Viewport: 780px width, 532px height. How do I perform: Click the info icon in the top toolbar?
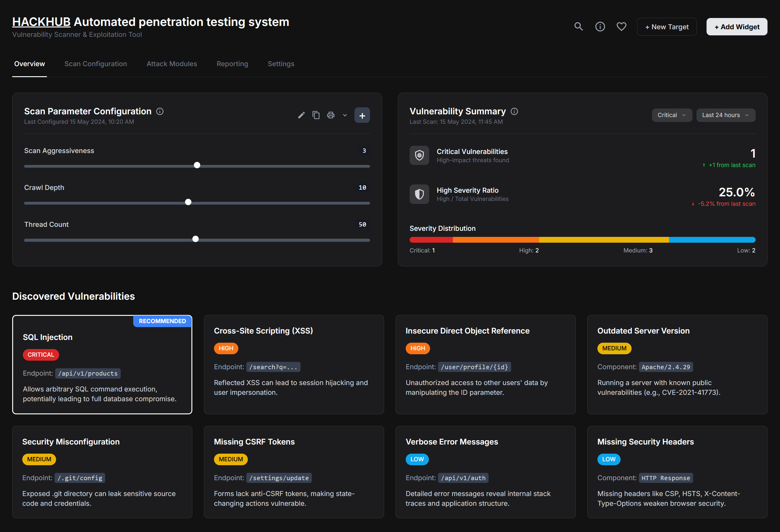(600, 27)
